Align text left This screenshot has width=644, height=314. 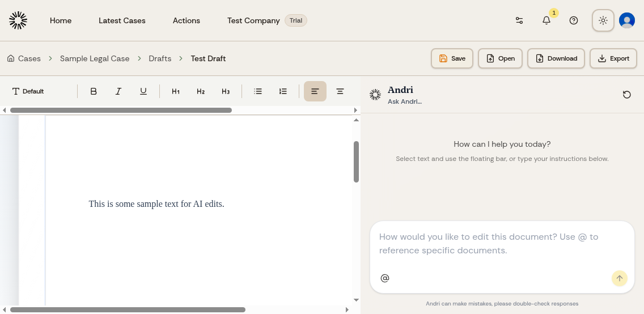click(315, 91)
